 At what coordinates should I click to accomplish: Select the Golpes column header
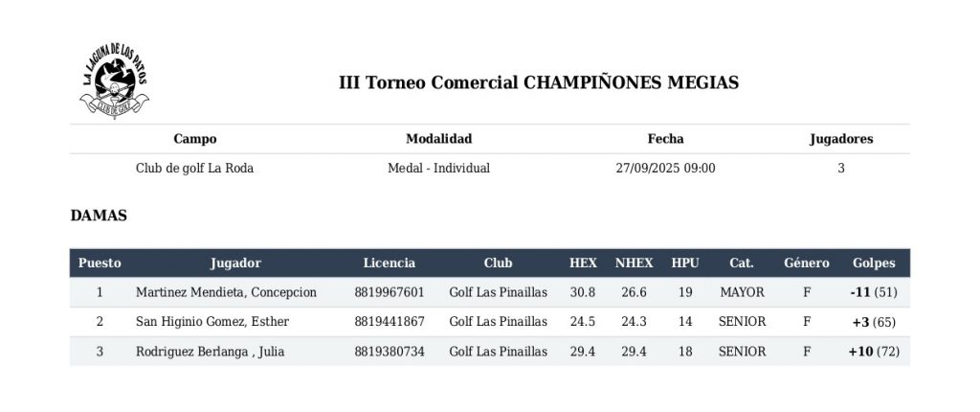click(x=874, y=263)
